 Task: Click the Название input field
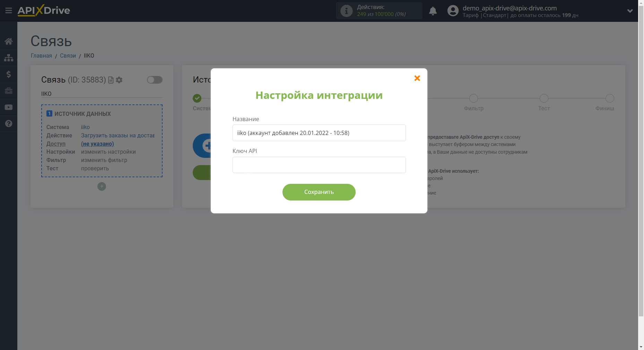pos(319,133)
